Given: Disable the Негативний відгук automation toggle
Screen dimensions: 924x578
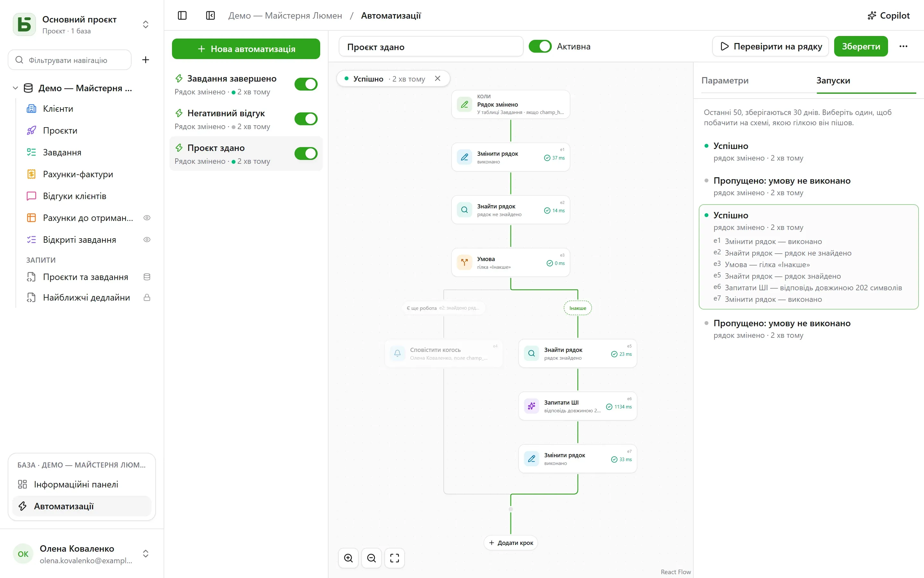Looking at the screenshot, I should [x=306, y=119].
